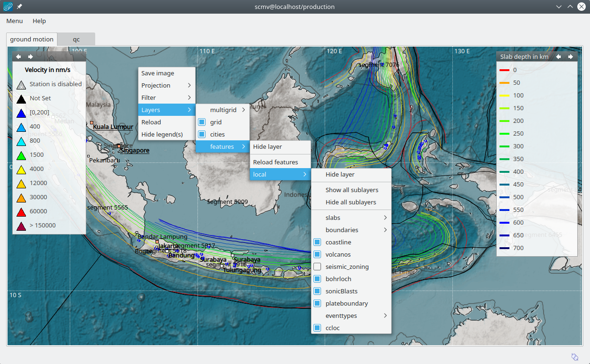Expand the slabs submenu
The width and height of the screenshot is (590, 364).
(x=351, y=218)
